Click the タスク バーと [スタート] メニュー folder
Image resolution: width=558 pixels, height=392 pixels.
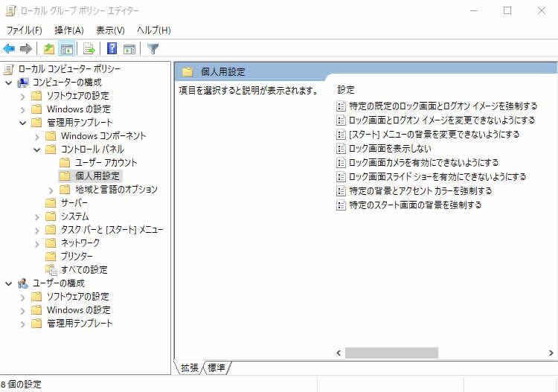pos(112,230)
